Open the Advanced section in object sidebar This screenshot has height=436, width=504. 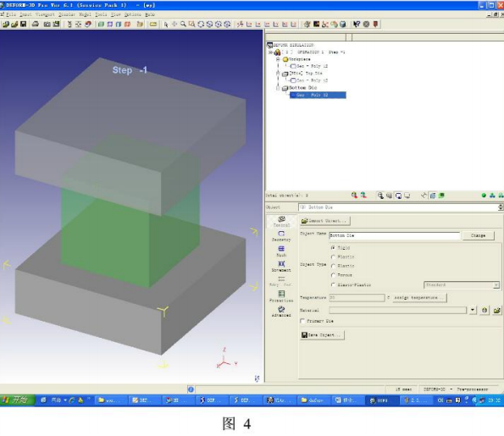point(281,312)
